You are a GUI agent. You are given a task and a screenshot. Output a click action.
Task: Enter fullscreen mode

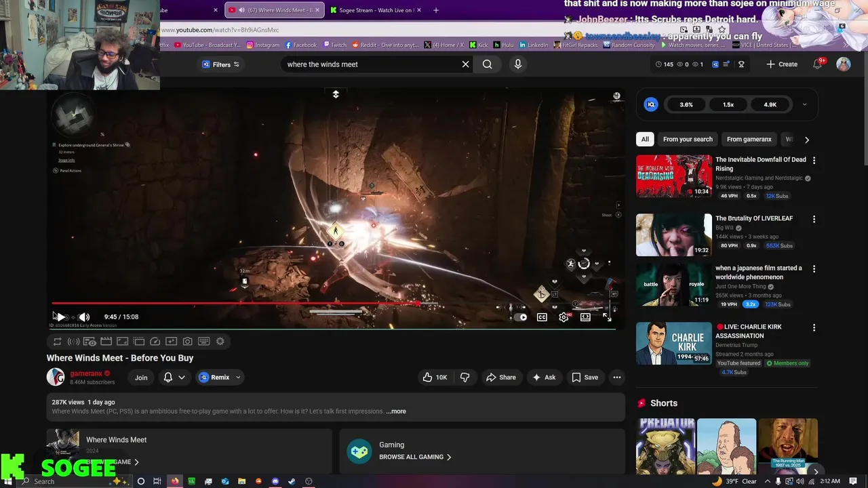607,317
